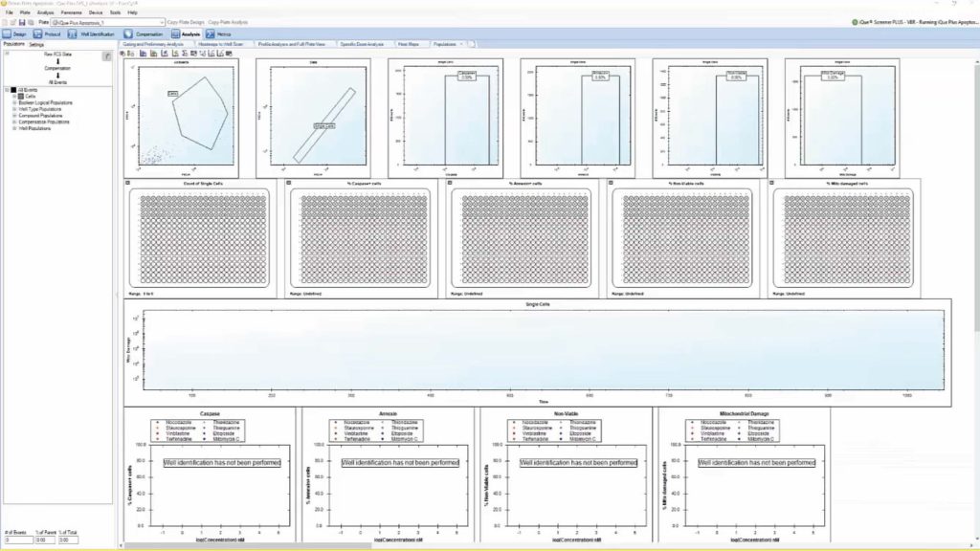Expand Well Type Populations node

pyautogui.click(x=14, y=109)
